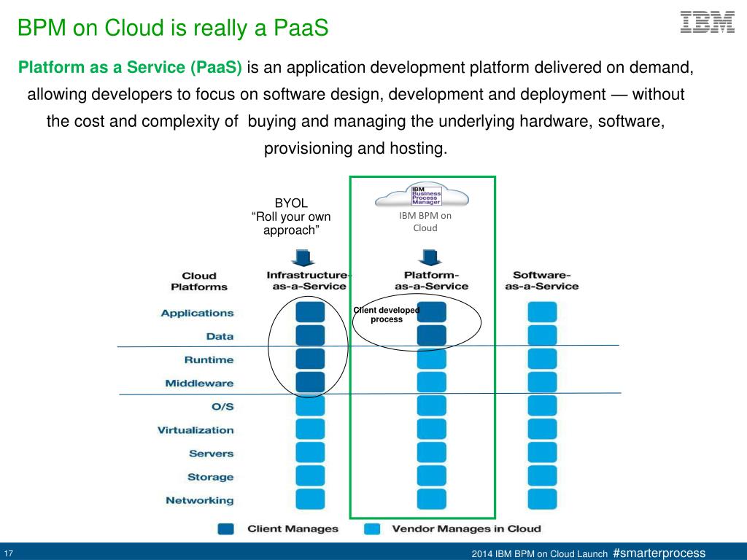The width and height of the screenshot is (747, 560).
Task: Select the Software-as-a-Service Middleware block
Action: (x=542, y=382)
